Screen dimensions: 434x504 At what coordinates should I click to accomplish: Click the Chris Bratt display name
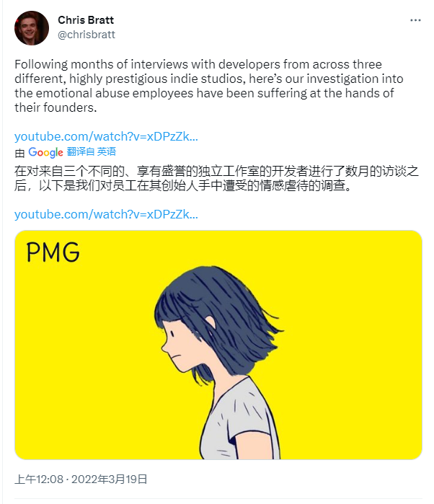tap(86, 20)
